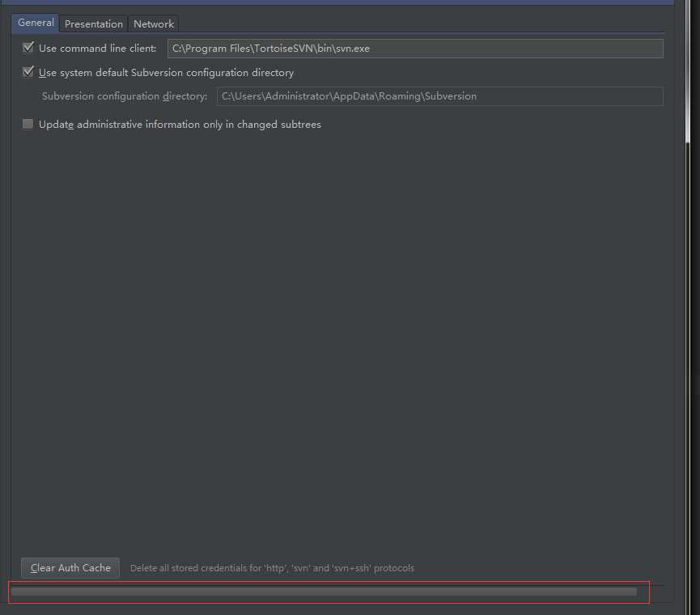Click the Clear Auth Cache button

(70, 568)
